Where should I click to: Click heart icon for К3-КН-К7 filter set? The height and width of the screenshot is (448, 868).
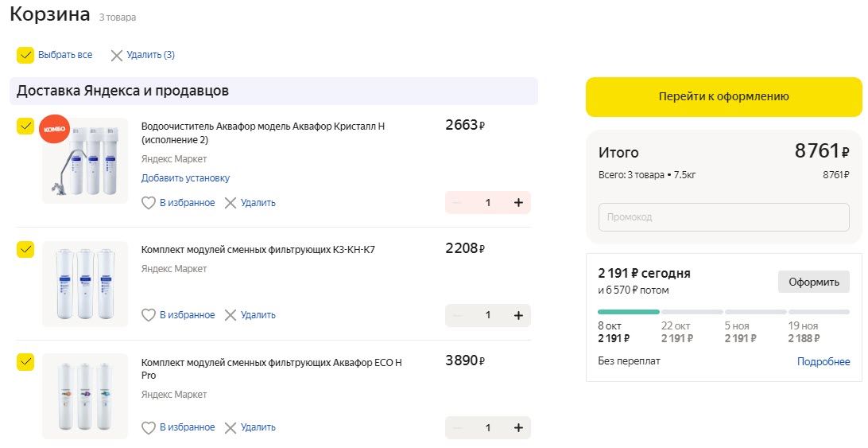click(148, 315)
